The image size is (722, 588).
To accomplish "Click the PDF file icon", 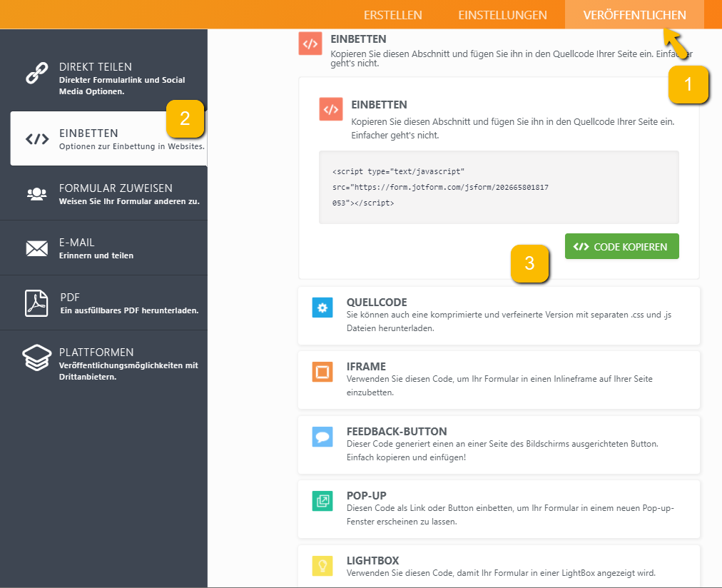I will 36,303.
